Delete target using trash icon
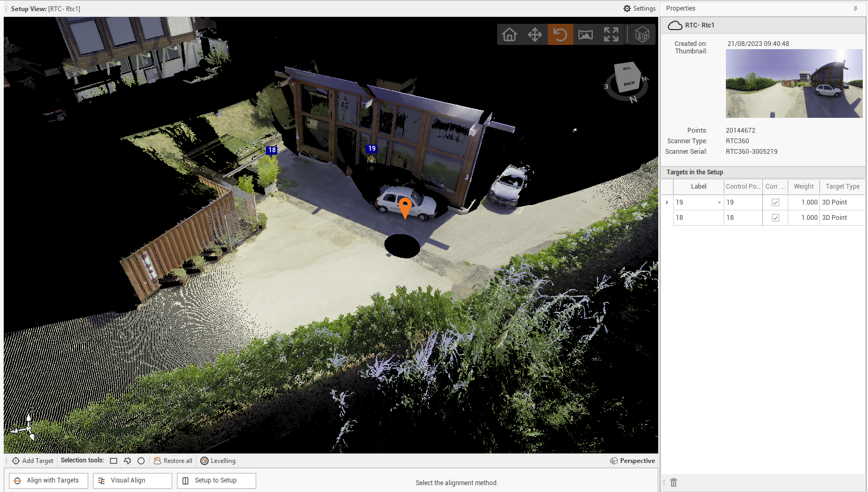Viewport: 868px width, 492px height. (x=674, y=482)
